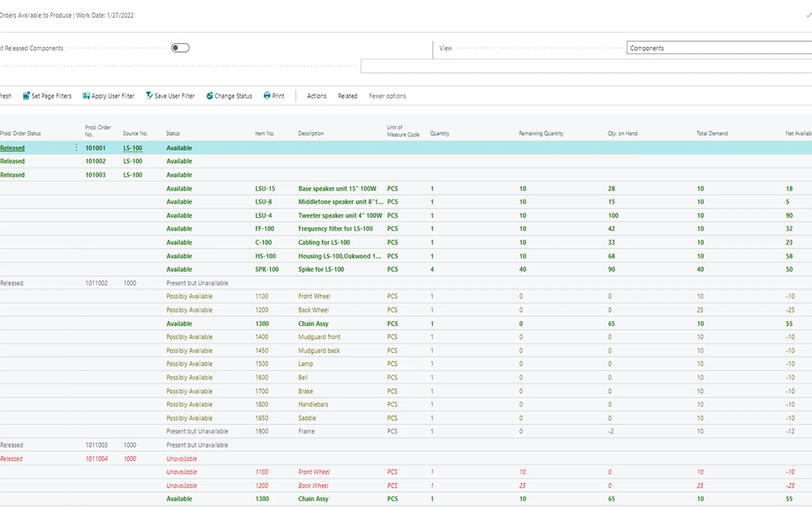Select the Middletone speaker unit description

tap(341, 202)
